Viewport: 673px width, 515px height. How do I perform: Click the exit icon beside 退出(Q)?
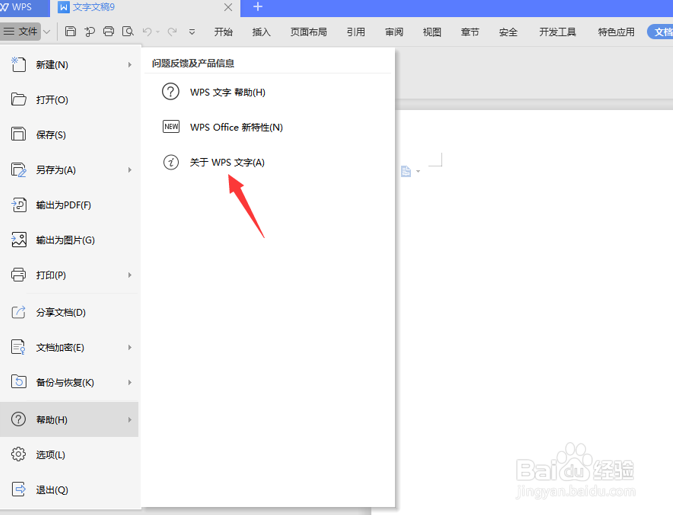coord(18,489)
